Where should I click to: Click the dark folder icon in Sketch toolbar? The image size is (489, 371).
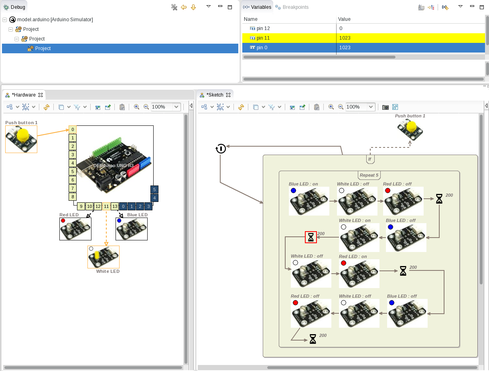tap(385, 107)
